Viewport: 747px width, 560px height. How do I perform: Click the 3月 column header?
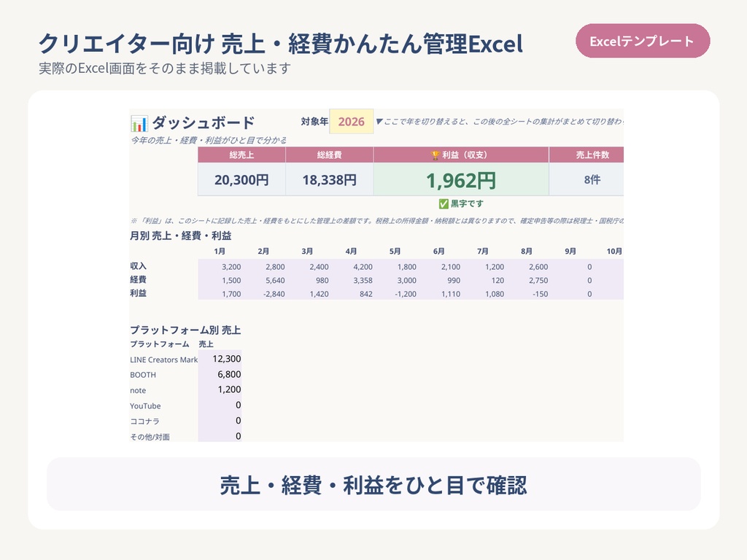pos(307,251)
